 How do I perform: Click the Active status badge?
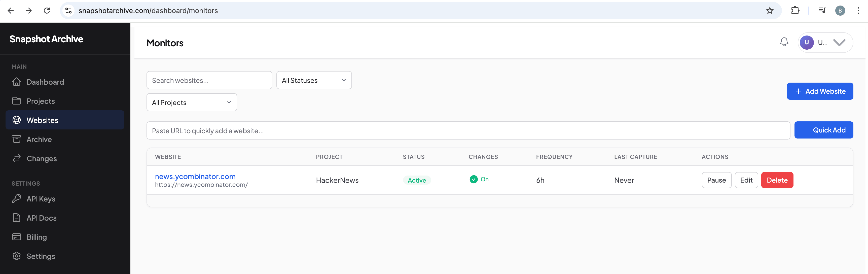(x=417, y=180)
